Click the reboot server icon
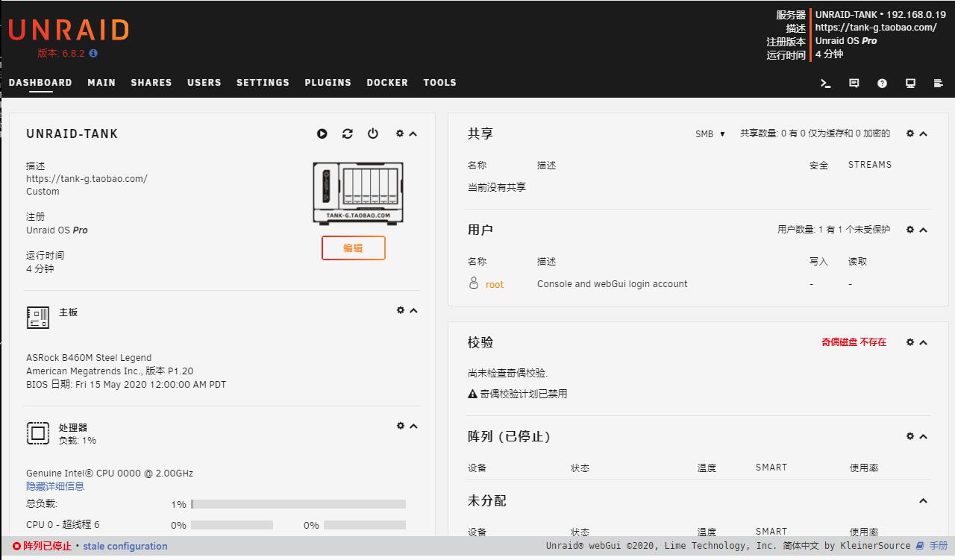Viewport: 955px width, 560px height. click(x=348, y=133)
